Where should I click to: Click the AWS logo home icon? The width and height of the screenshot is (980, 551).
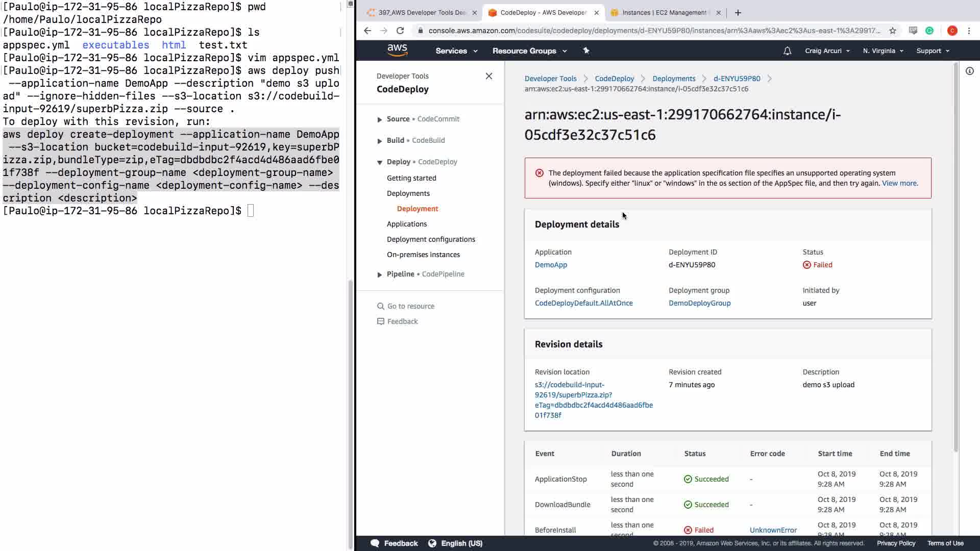coord(397,51)
